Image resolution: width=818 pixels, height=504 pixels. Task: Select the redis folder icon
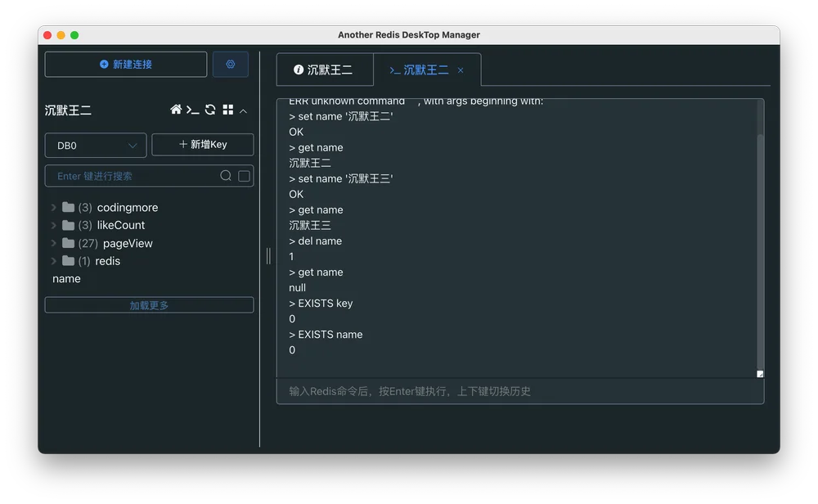(x=68, y=261)
